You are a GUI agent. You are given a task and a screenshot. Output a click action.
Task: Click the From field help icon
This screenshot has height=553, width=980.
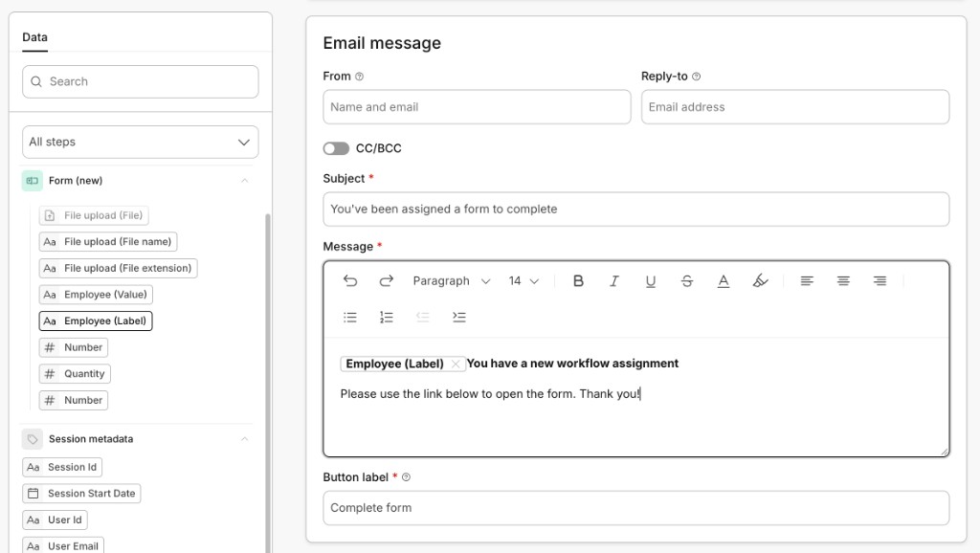click(x=360, y=77)
